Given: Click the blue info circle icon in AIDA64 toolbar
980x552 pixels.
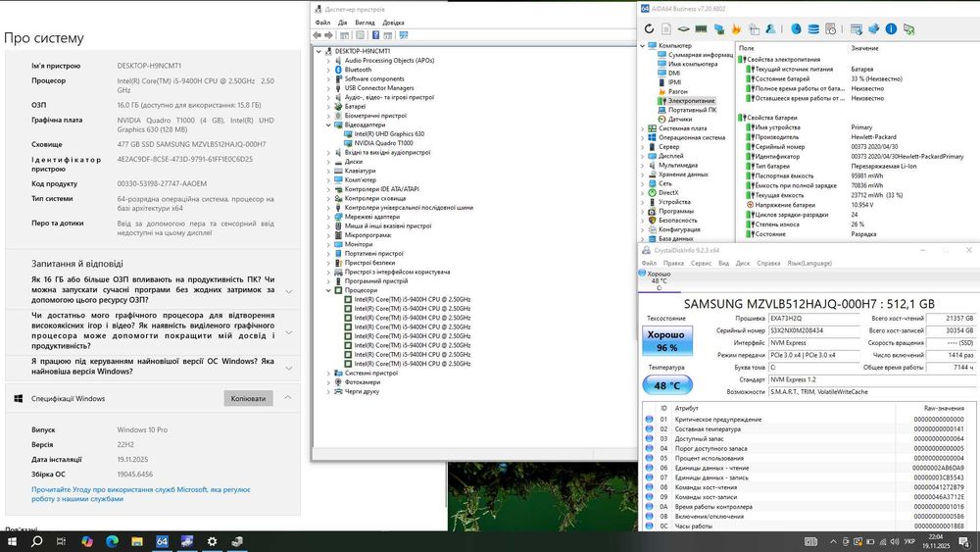Looking at the screenshot, I should 891,28.
